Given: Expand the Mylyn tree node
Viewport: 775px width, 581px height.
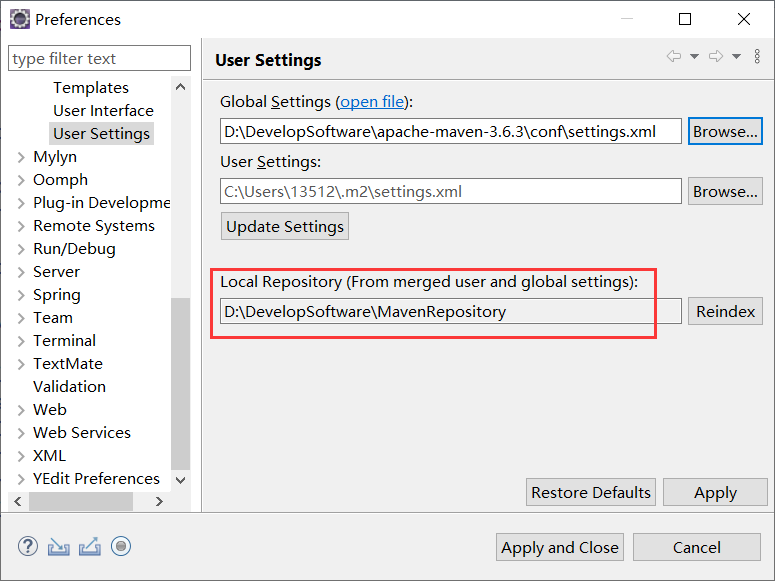Looking at the screenshot, I should coord(21,157).
